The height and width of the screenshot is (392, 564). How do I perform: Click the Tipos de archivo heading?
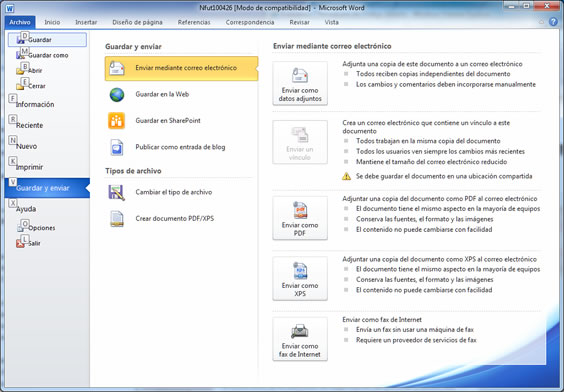133,171
